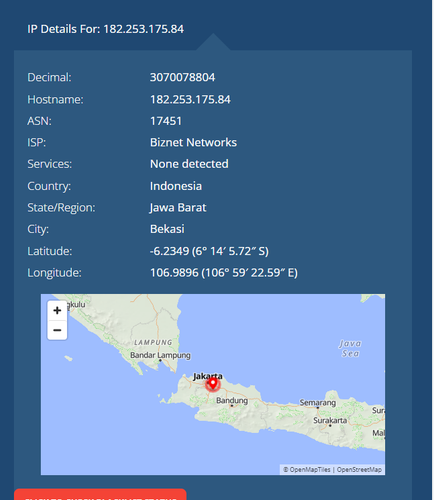Click the Hostname label

click(x=55, y=99)
